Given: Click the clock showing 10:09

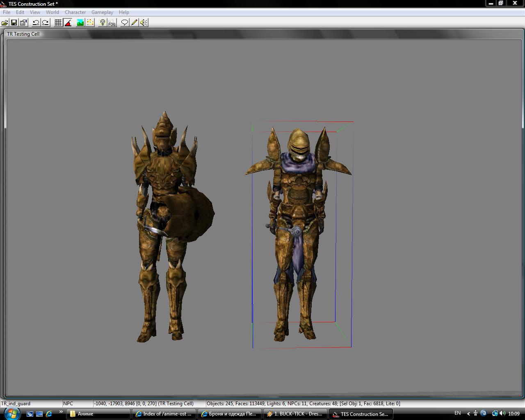Looking at the screenshot, I should coord(514,413).
